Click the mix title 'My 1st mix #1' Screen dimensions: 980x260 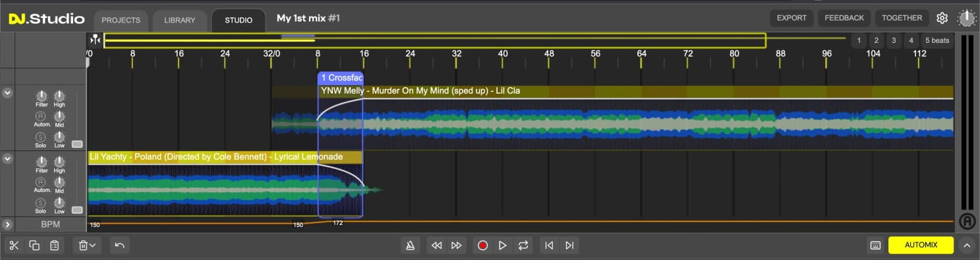308,18
